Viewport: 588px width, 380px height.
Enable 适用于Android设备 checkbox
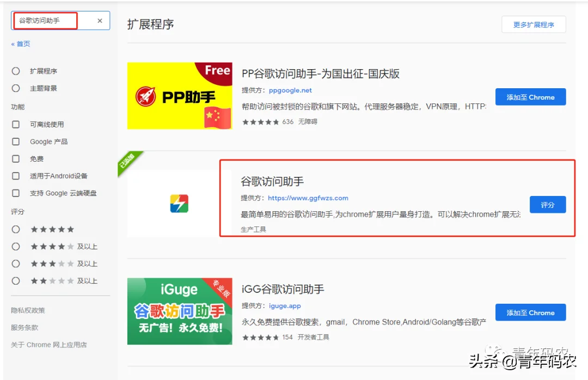16,176
